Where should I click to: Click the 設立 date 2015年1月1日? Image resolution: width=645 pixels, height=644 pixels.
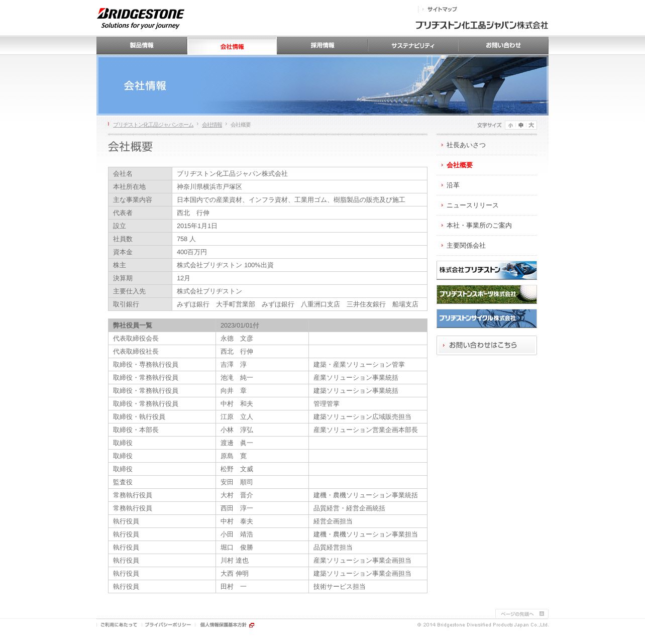[x=197, y=226]
